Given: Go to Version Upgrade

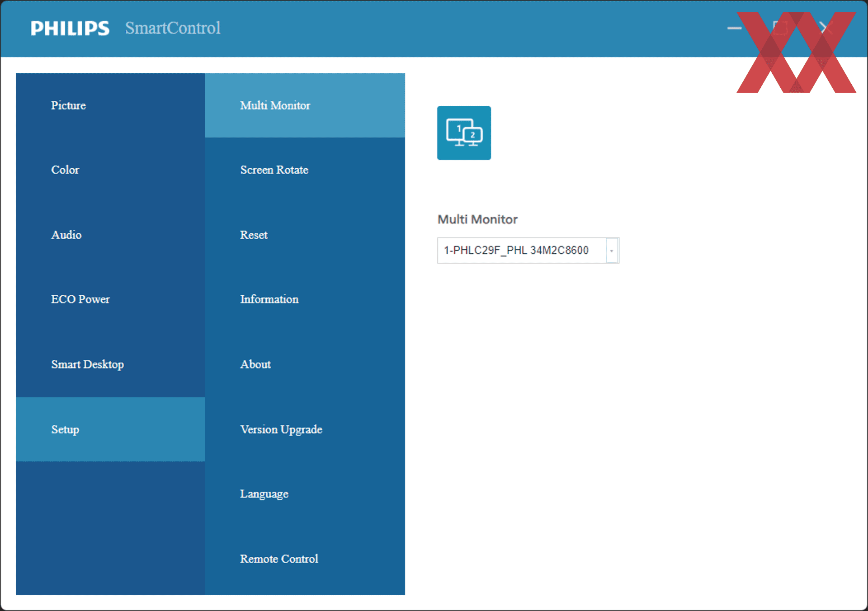Looking at the screenshot, I should (305, 429).
